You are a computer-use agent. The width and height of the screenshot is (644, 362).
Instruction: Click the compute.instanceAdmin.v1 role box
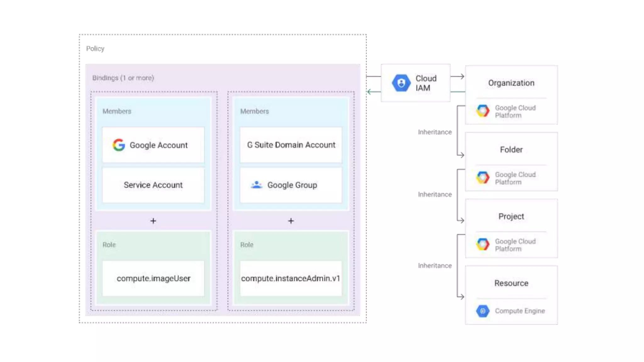click(291, 278)
